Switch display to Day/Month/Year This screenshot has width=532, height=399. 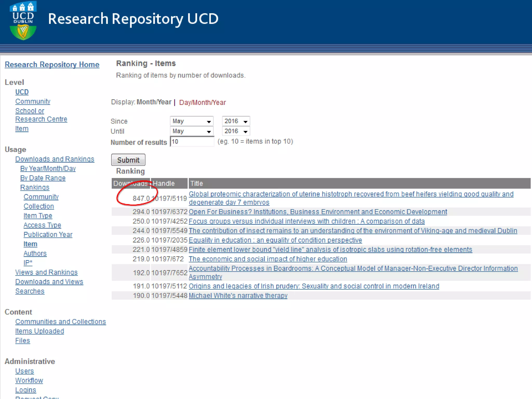[202, 102]
